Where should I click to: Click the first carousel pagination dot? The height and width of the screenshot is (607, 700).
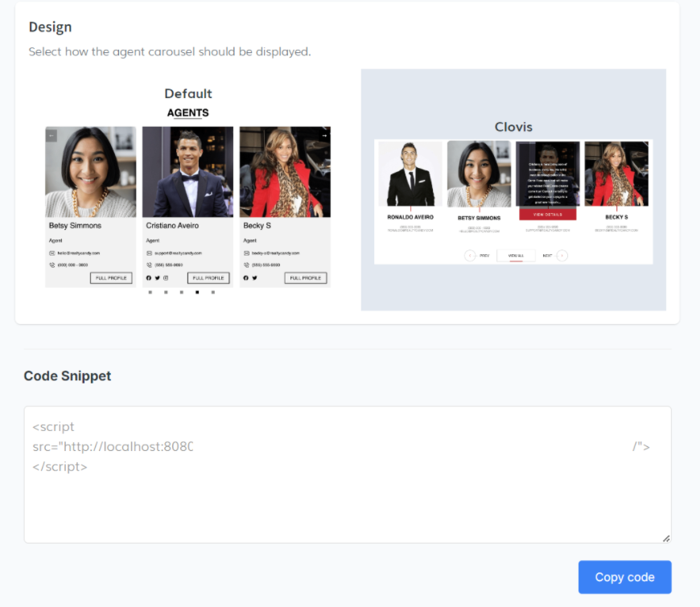click(x=150, y=292)
